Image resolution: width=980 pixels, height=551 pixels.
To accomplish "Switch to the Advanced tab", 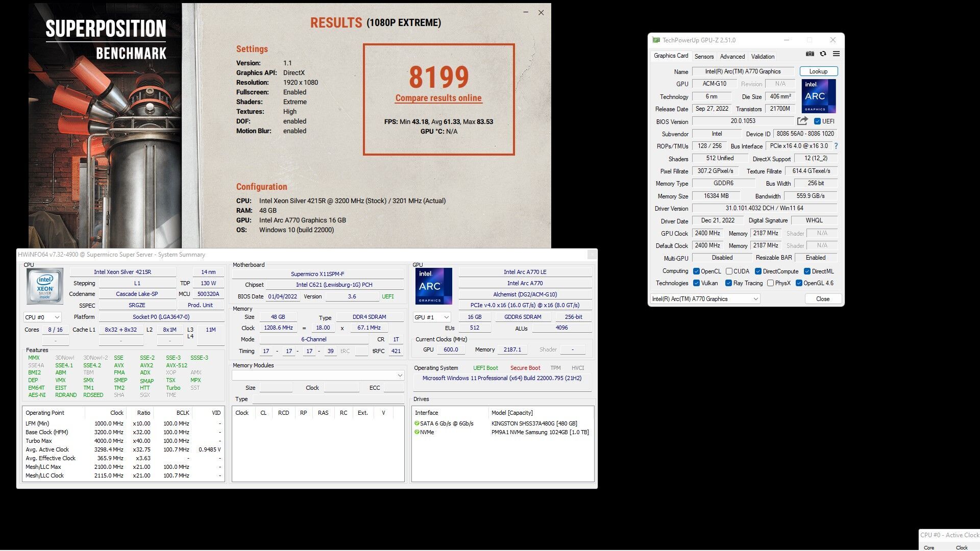I will click(x=732, y=57).
